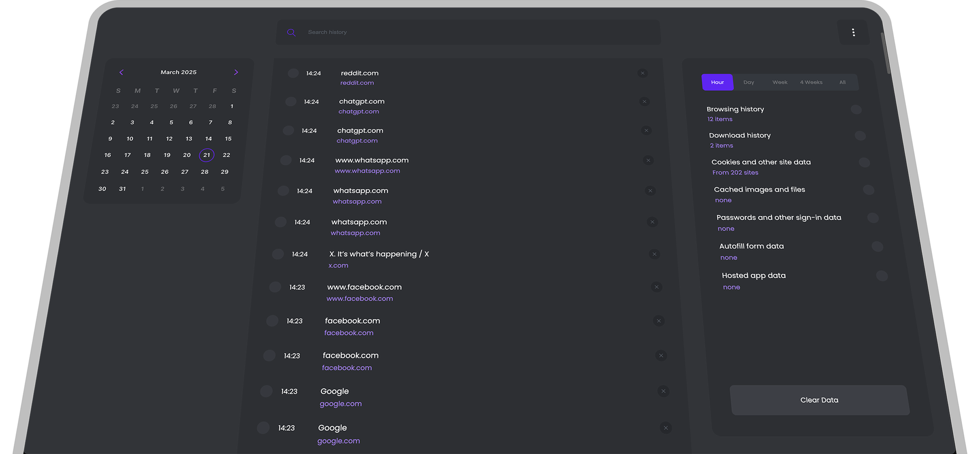Enable the Browsing history toggle

(x=856, y=109)
